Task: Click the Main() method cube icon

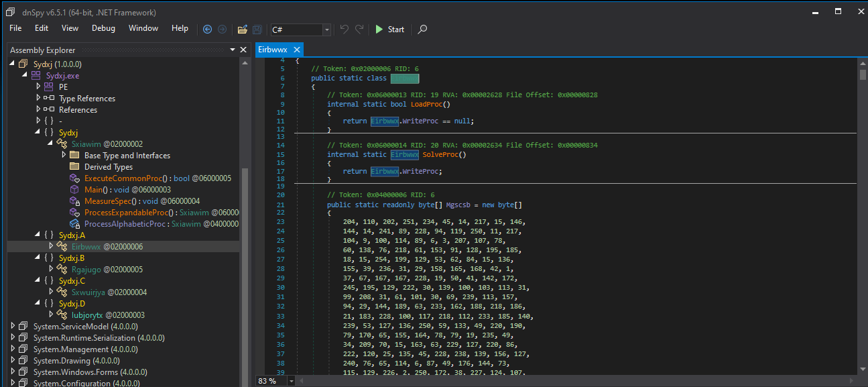Action: pyautogui.click(x=74, y=189)
